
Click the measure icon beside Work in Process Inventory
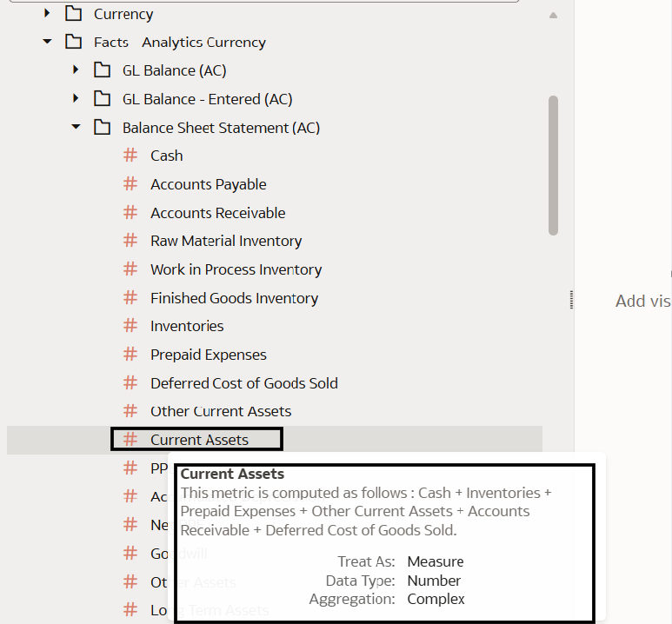coord(130,269)
